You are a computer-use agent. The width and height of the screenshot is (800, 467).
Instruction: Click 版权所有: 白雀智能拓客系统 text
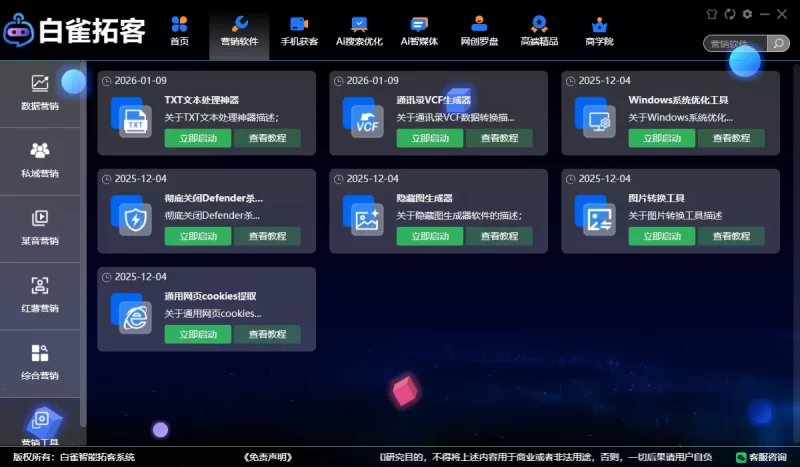tap(74, 457)
